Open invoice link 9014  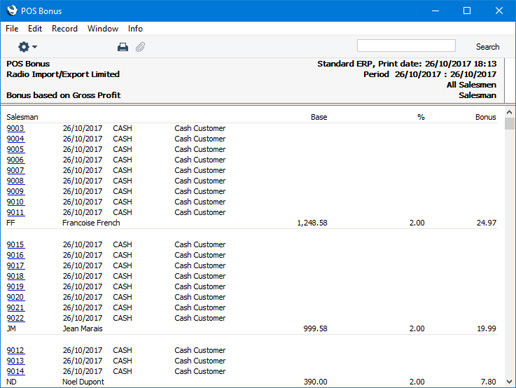pos(15,371)
